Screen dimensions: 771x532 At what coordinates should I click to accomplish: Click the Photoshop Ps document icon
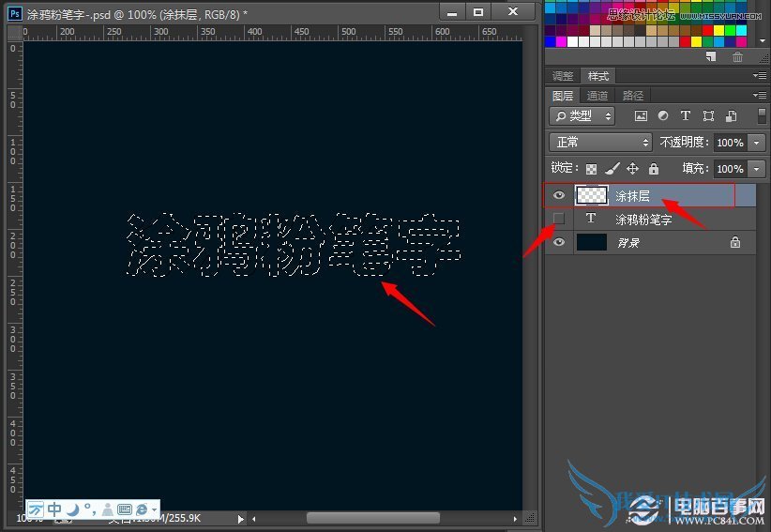15,14
